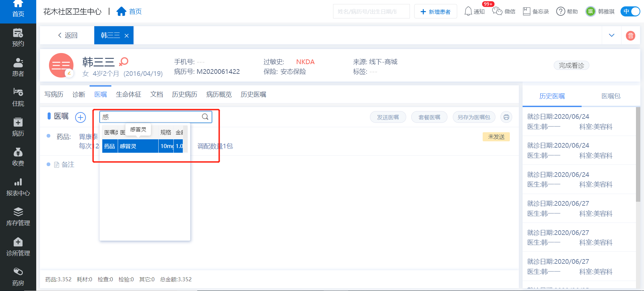Select the open 韩三三 patient tab

click(114, 35)
